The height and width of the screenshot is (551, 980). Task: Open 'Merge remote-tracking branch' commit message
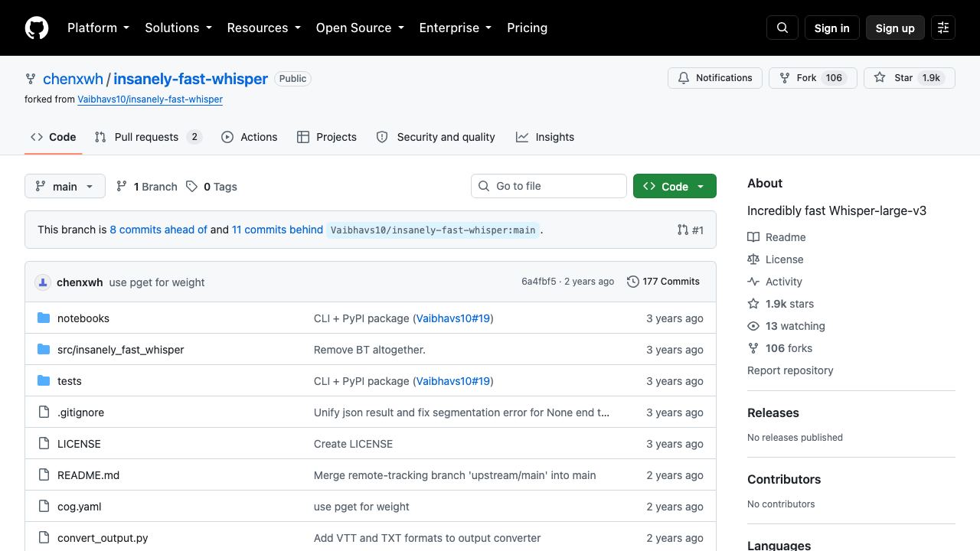pos(455,475)
